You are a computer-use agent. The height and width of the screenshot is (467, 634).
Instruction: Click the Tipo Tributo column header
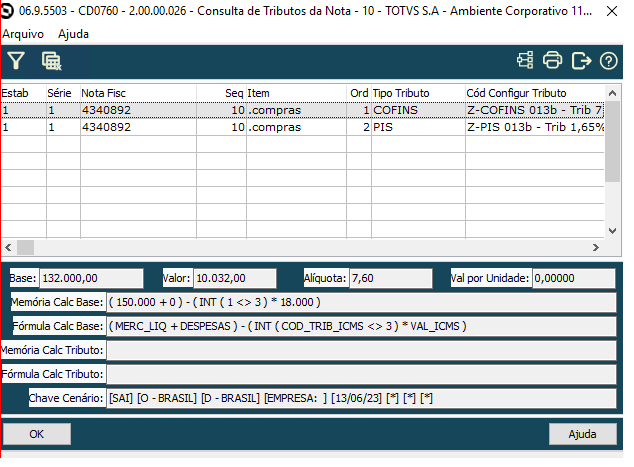(418, 93)
